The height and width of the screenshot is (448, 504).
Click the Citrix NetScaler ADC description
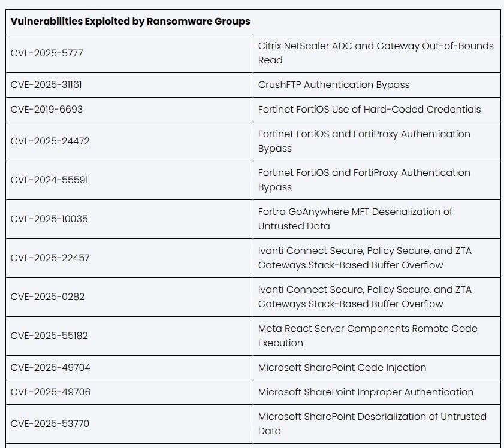(376, 53)
